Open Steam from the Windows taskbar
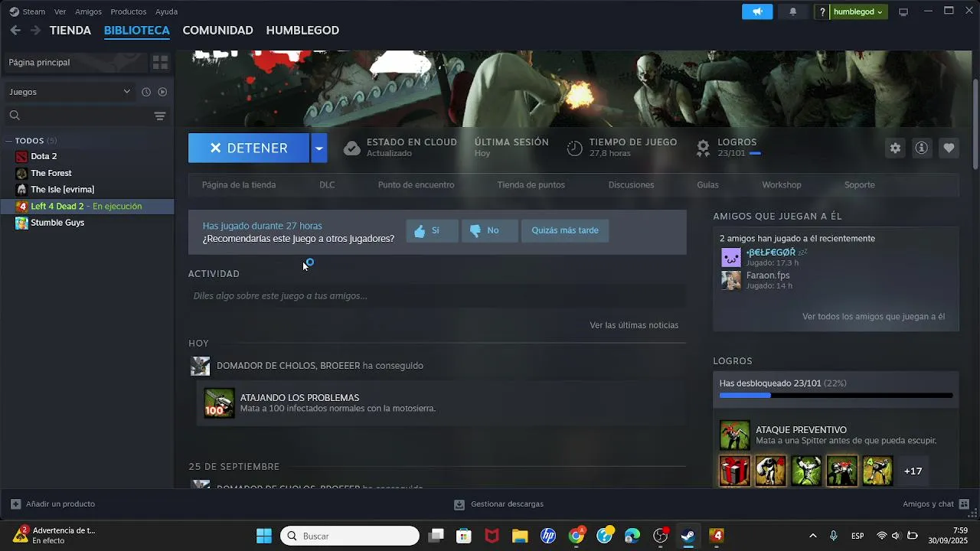980x551 pixels. point(688,536)
